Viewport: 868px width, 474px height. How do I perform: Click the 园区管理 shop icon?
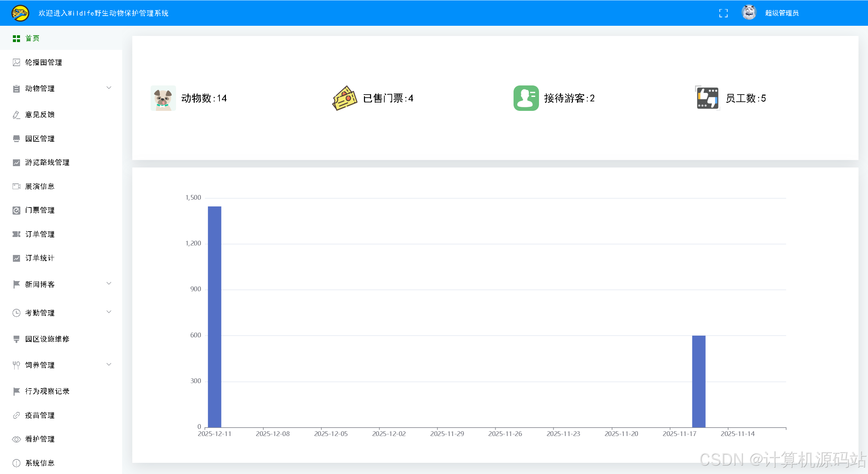click(x=16, y=139)
